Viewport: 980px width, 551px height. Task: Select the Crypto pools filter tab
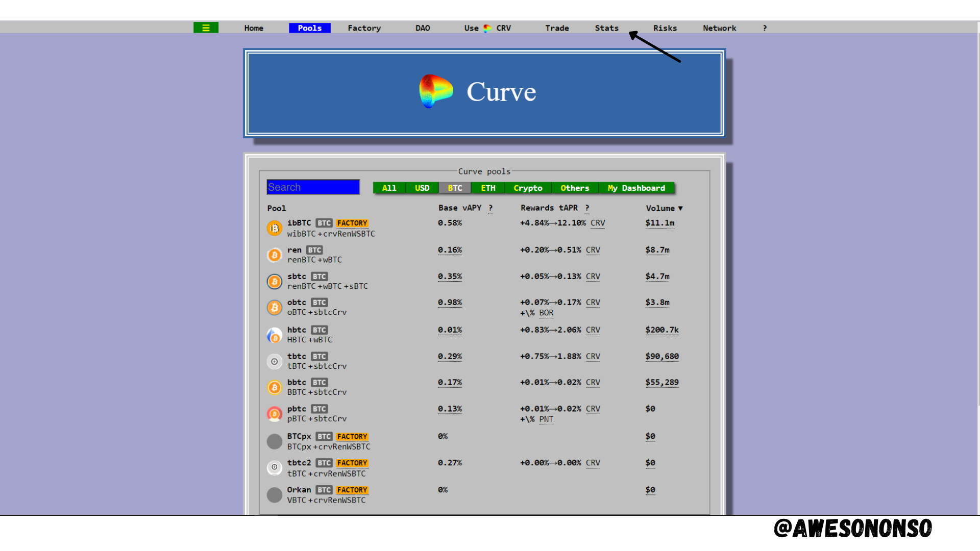(x=528, y=188)
